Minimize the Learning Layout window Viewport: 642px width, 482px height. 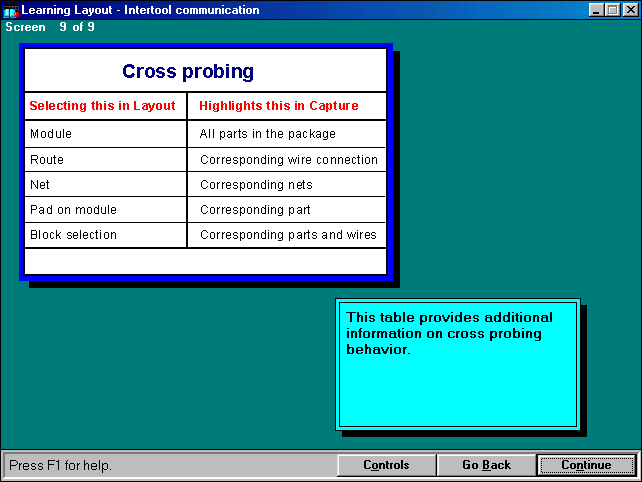tap(596, 10)
